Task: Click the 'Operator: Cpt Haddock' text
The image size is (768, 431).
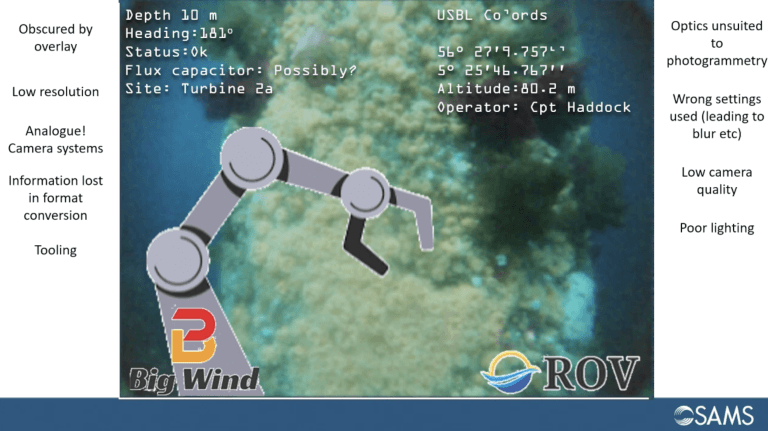Action: pyautogui.click(x=534, y=107)
